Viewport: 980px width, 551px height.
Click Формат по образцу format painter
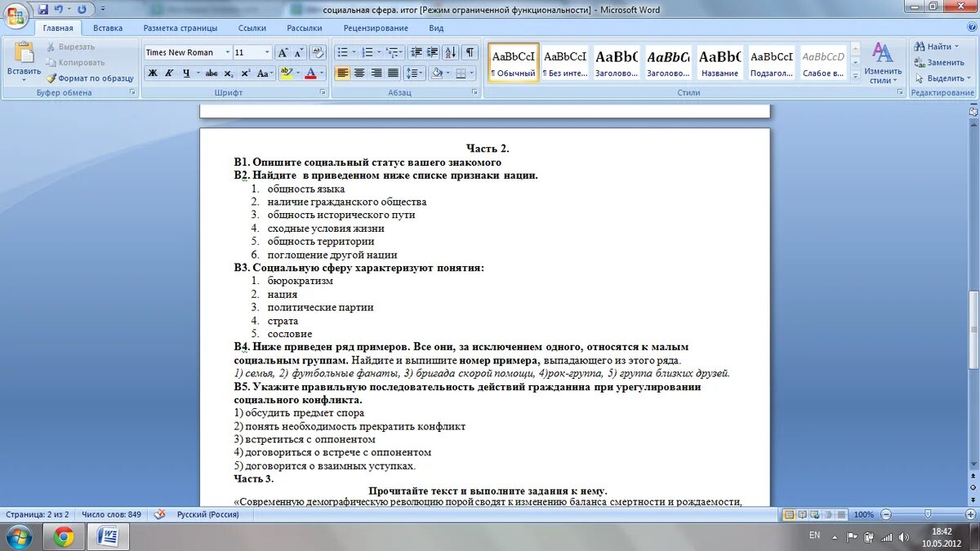(89, 78)
